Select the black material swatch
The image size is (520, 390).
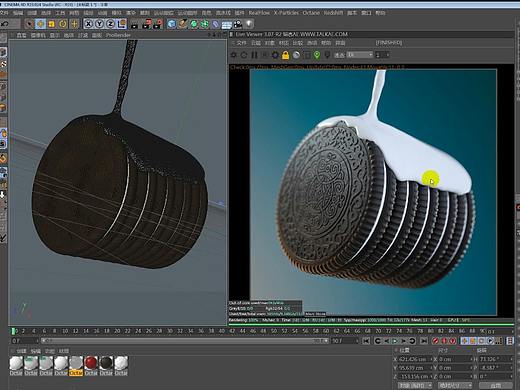pyautogui.click(x=106, y=363)
